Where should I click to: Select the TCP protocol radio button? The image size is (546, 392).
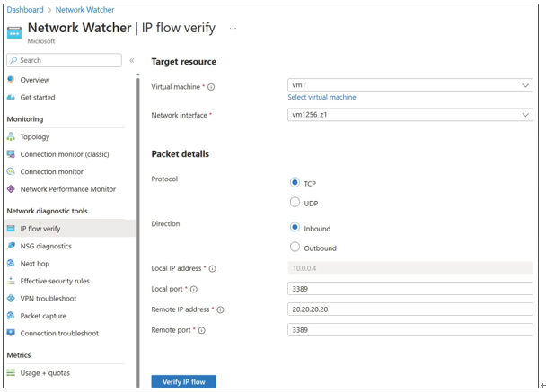295,182
